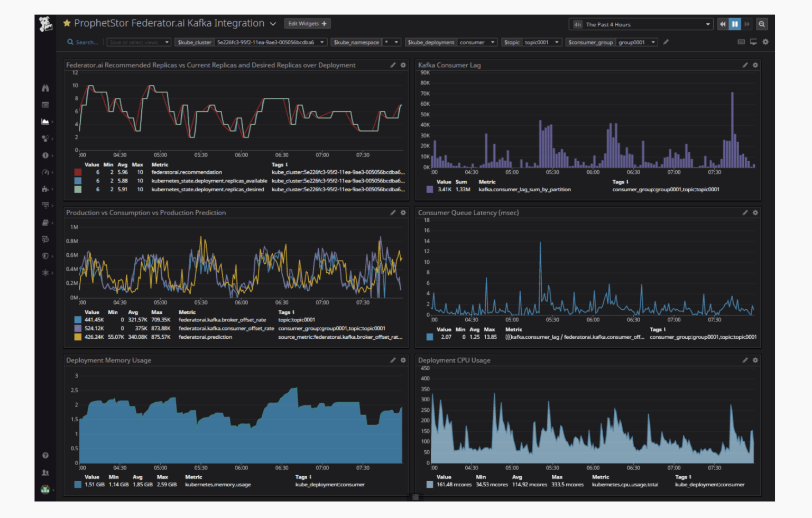The image size is (812, 518).
Task: Open the Dashboards area-chart sidebar icon
Action: (x=45, y=122)
